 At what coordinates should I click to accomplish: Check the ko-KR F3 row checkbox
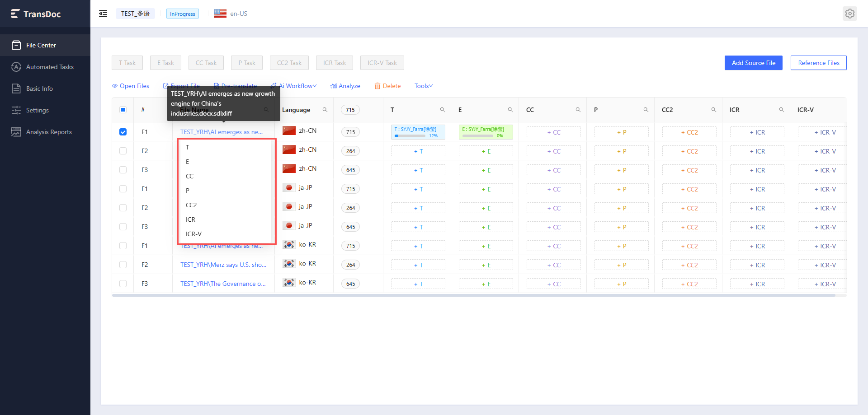[x=123, y=284]
